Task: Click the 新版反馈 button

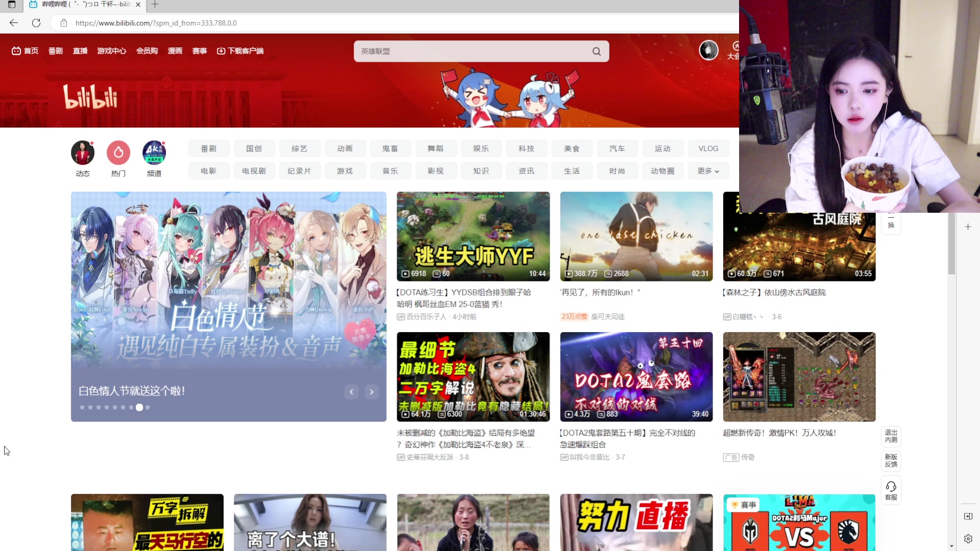Action: tap(891, 461)
